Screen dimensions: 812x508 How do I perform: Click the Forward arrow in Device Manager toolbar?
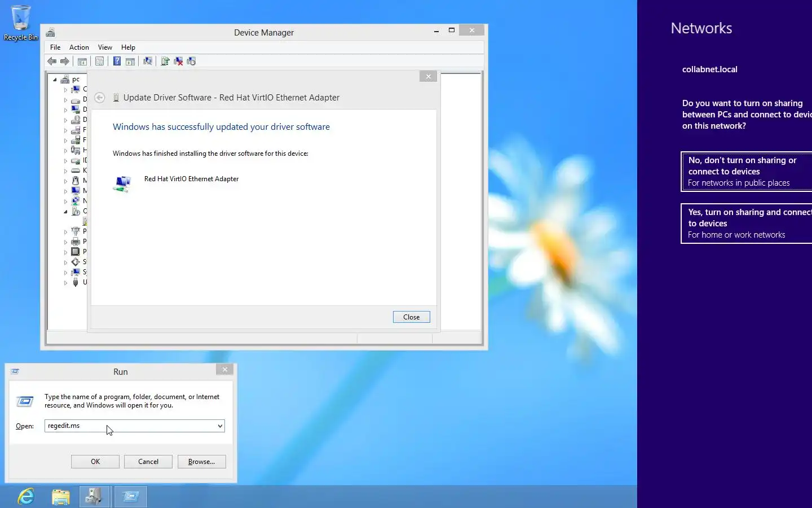click(65, 61)
